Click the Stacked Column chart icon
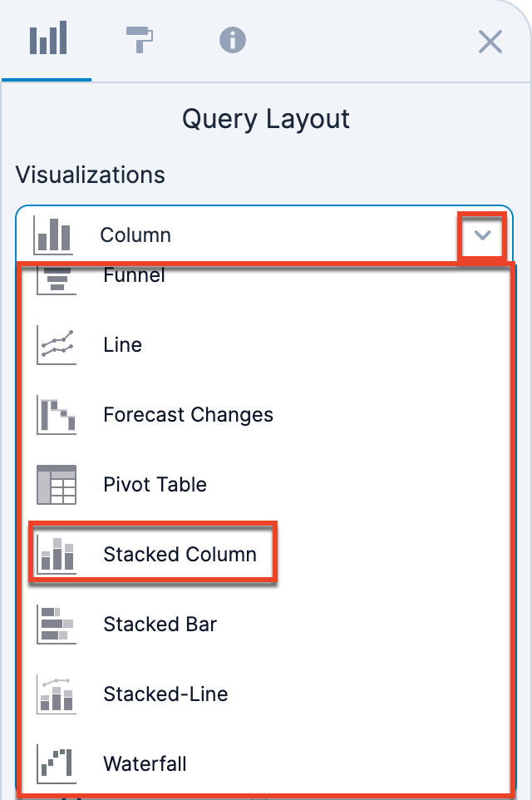 pos(57,555)
